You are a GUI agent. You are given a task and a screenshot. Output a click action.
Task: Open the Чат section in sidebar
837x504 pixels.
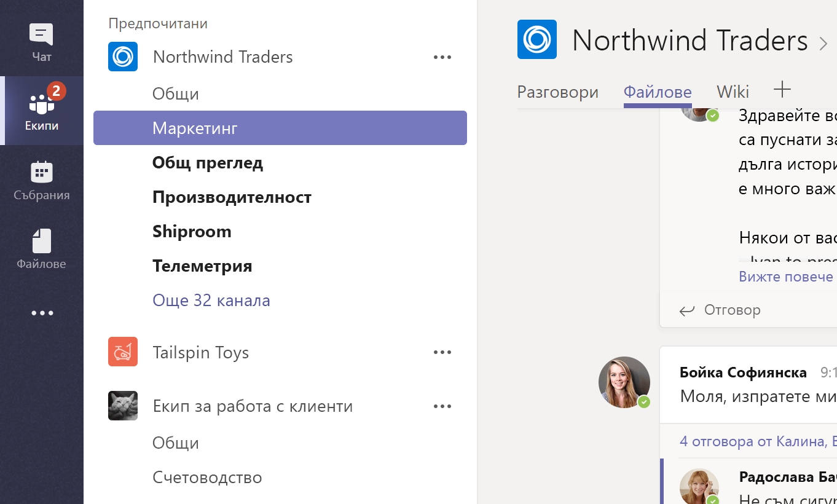point(41,42)
